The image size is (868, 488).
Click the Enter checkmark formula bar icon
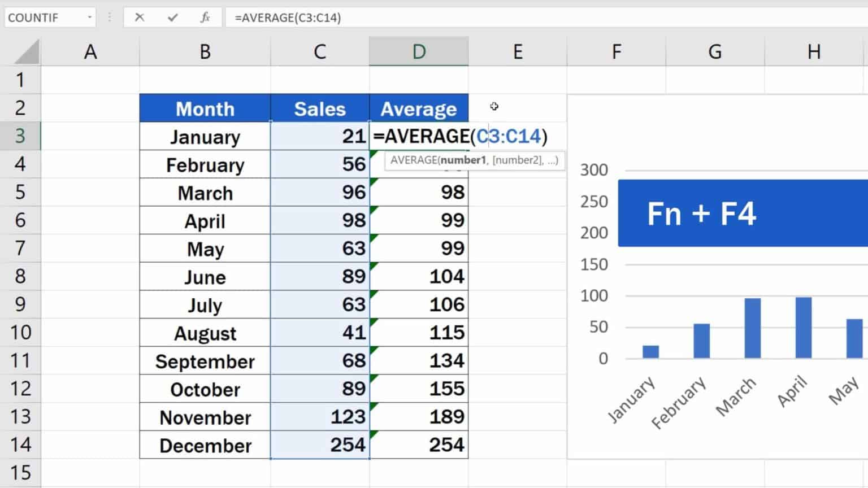click(172, 18)
